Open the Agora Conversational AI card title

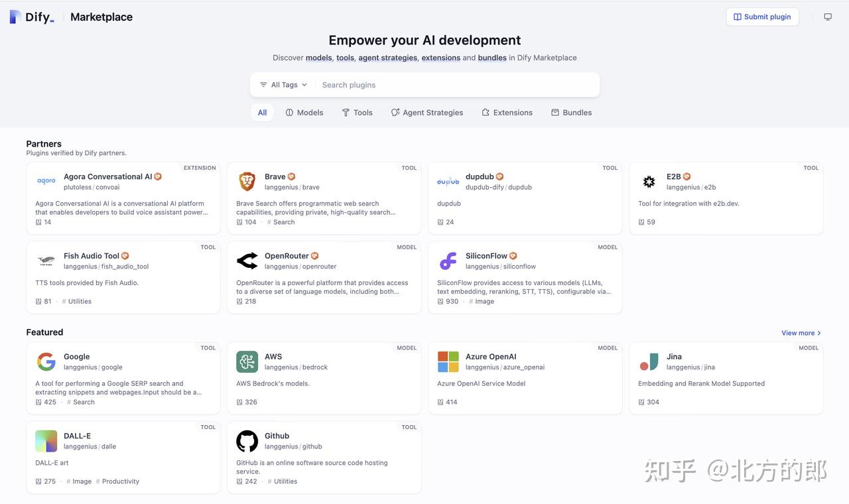pyautogui.click(x=108, y=176)
